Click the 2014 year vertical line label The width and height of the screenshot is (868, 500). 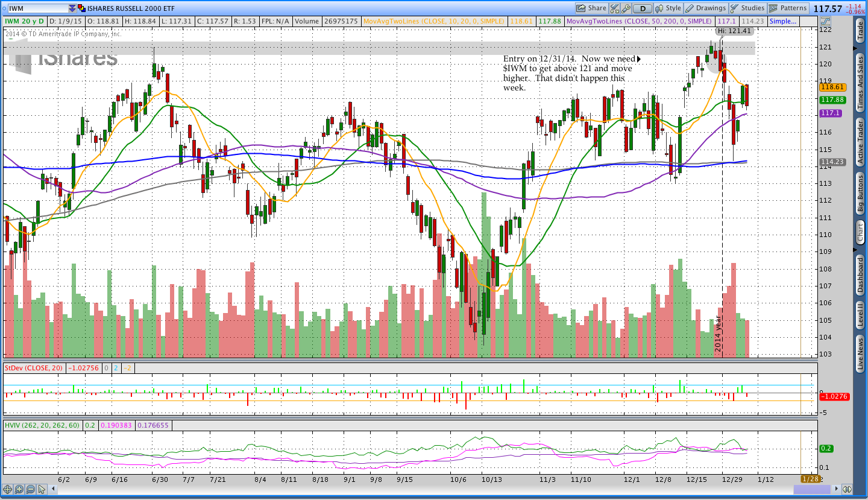pos(718,334)
